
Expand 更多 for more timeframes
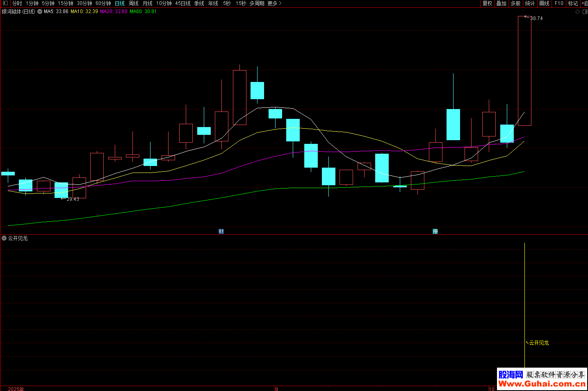(x=274, y=3)
